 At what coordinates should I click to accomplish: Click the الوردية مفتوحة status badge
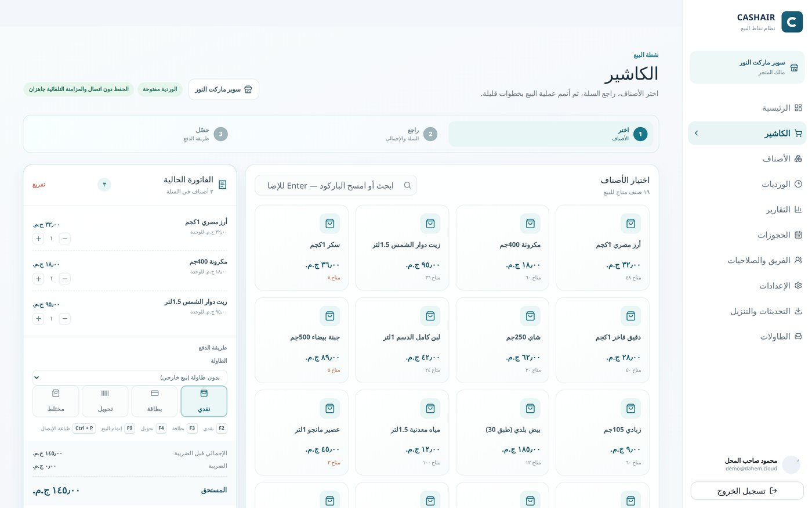[160, 89]
